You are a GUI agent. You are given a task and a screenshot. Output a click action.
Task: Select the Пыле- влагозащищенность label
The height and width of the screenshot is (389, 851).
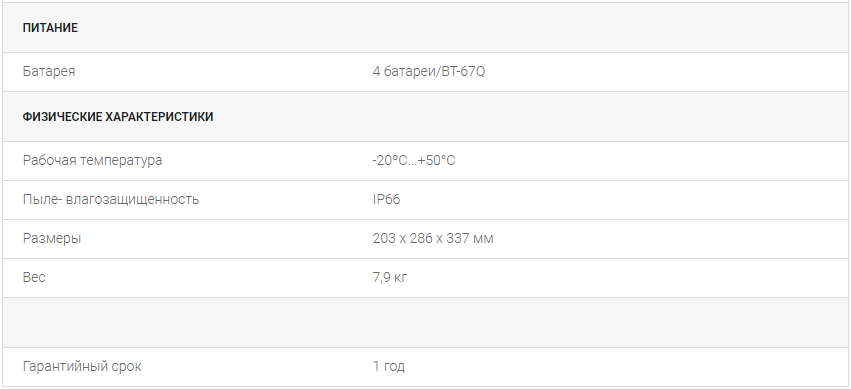(x=111, y=200)
